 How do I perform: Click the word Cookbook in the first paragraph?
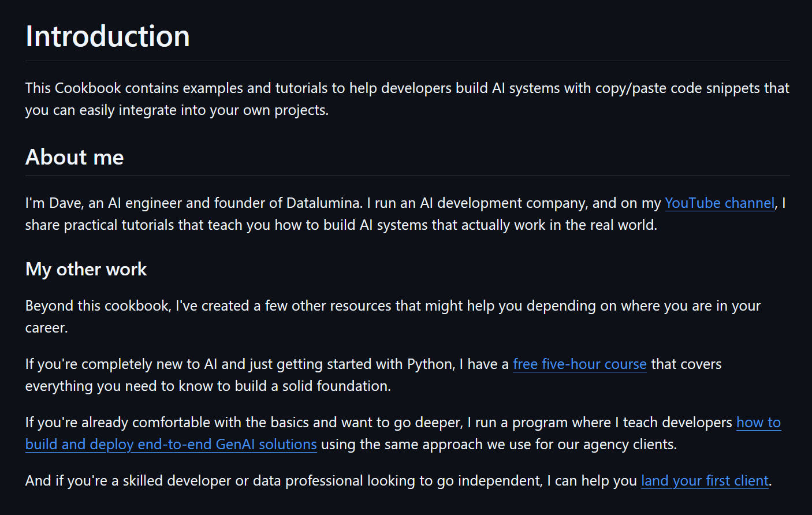click(88, 88)
